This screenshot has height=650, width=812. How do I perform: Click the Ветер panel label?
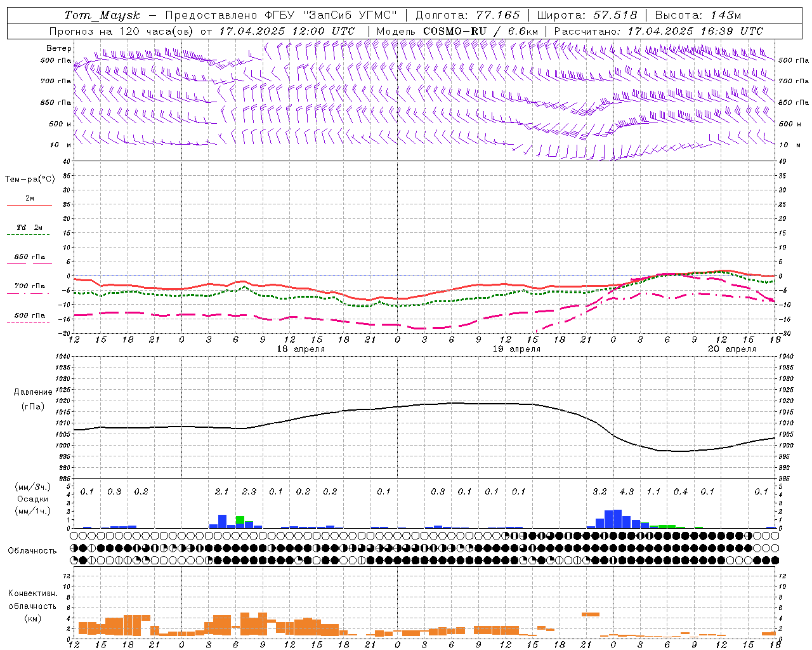point(59,48)
